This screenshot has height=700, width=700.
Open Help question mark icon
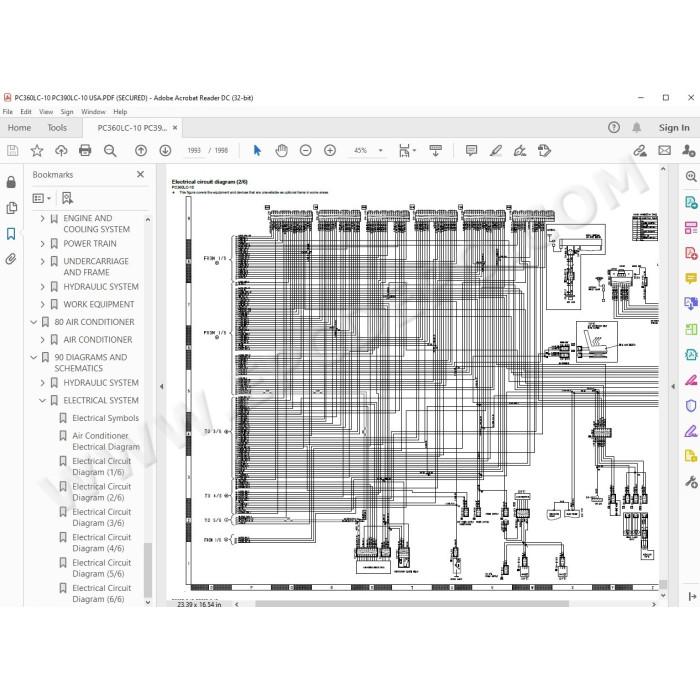(x=614, y=128)
